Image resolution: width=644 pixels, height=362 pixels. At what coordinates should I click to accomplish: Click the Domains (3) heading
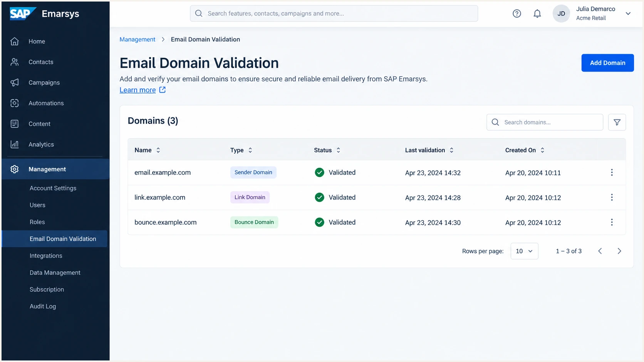[153, 121]
